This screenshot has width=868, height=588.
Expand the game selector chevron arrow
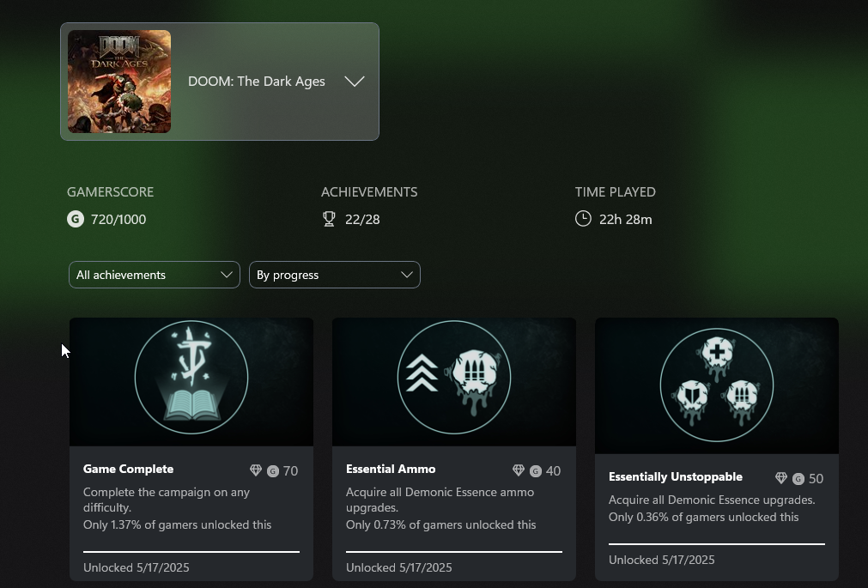pos(355,82)
